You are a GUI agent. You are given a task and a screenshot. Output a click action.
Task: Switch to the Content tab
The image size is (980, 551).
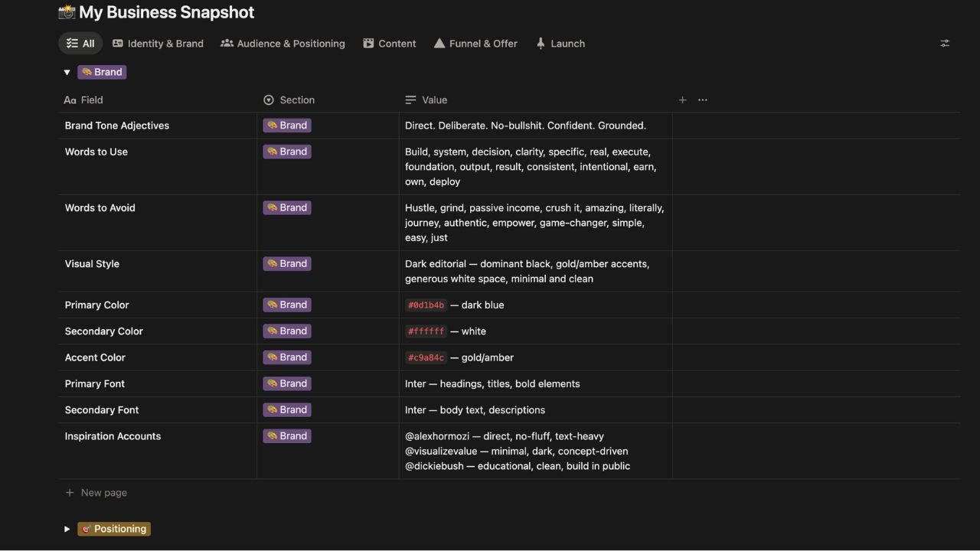(390, 44)
